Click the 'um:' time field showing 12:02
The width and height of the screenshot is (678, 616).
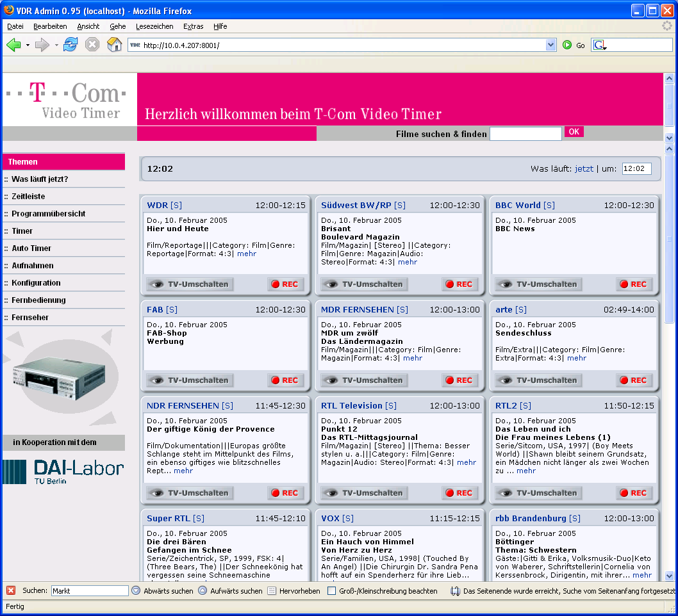click(636, 168)
